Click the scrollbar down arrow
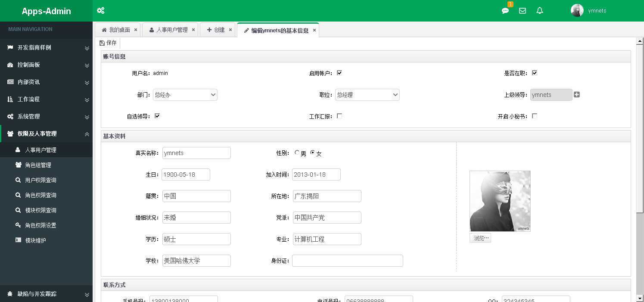Screen dimensions: 644x302 (640, 298)
